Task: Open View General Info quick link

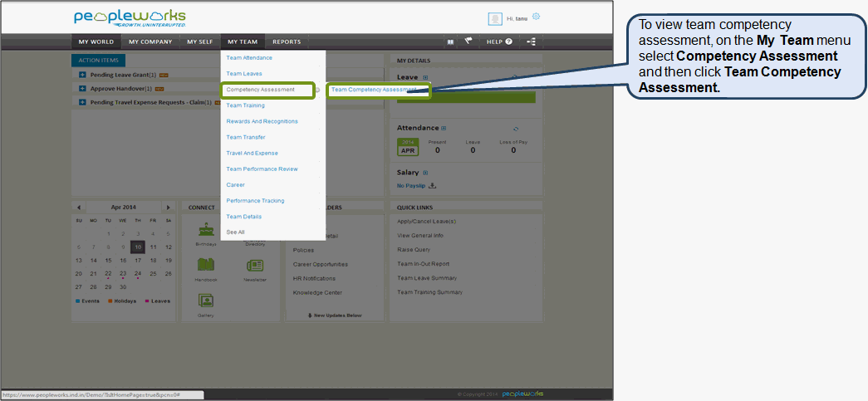Action: point(420,236)
